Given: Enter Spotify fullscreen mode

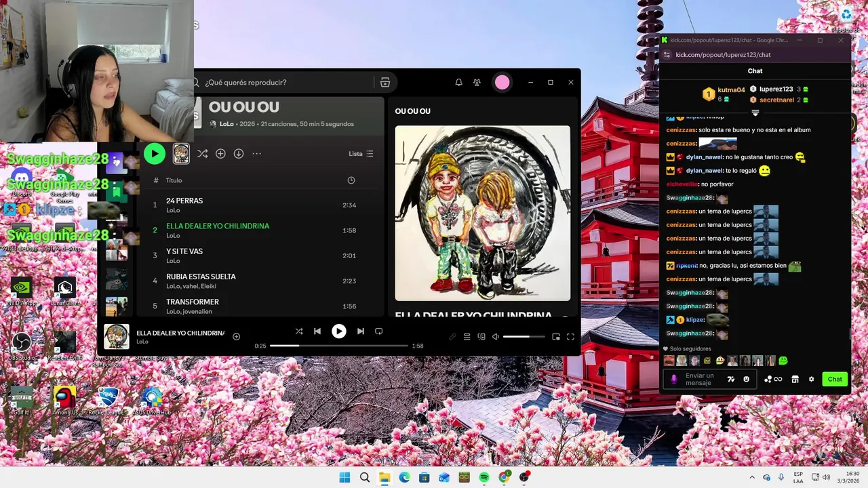Looking at the screenshot, I should (x=570, y=337).
